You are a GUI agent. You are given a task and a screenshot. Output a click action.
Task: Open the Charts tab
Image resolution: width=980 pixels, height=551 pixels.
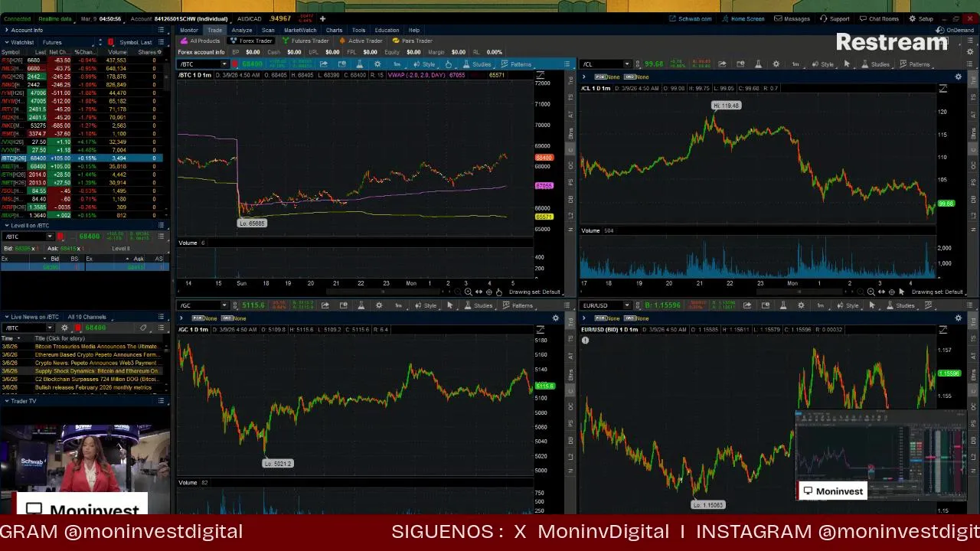[334, 30]
